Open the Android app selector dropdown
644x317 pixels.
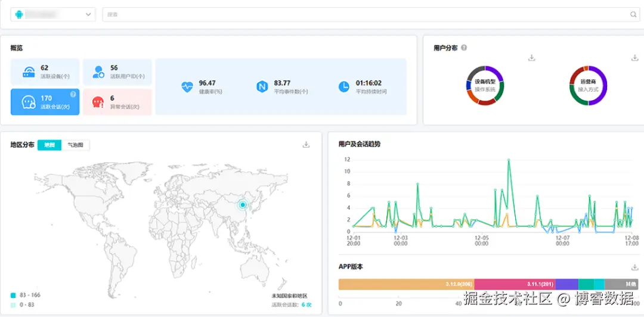click(x=53, y=14)
